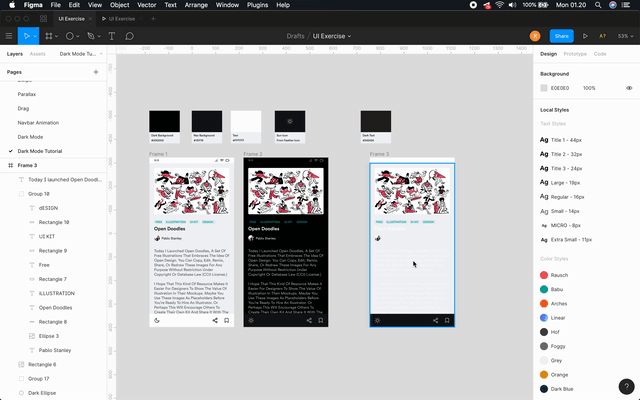Open the UI Exercise file title dropdown
The width and height of the screenshot is (640, 400).
point(349,36)
